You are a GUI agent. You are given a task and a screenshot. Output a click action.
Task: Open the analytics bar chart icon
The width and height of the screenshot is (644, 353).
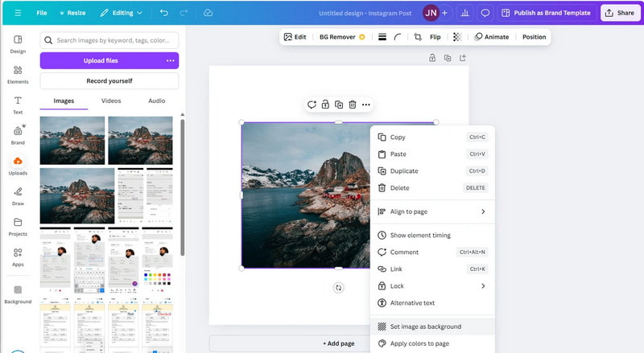tap(464, 13)
